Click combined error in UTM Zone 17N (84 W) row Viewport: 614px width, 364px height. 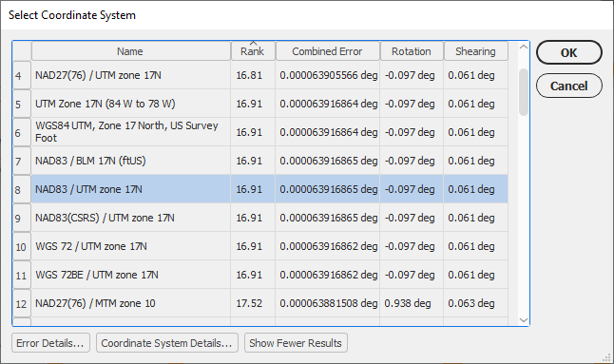[327, 104]
